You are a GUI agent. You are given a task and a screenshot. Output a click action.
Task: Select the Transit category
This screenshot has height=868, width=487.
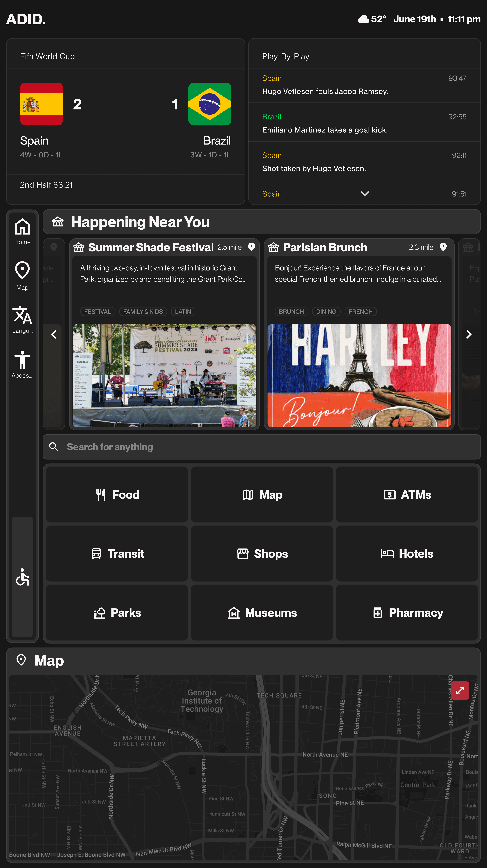point(117,553)
